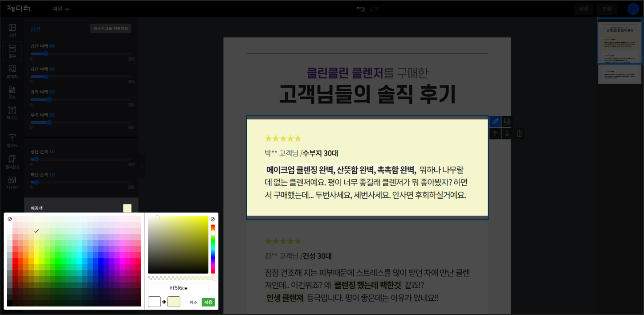Image resolution: width=644 pixels, height=315 pixels.
Task: Click the user avatar in top right
Action: click(x=633, y=9)
